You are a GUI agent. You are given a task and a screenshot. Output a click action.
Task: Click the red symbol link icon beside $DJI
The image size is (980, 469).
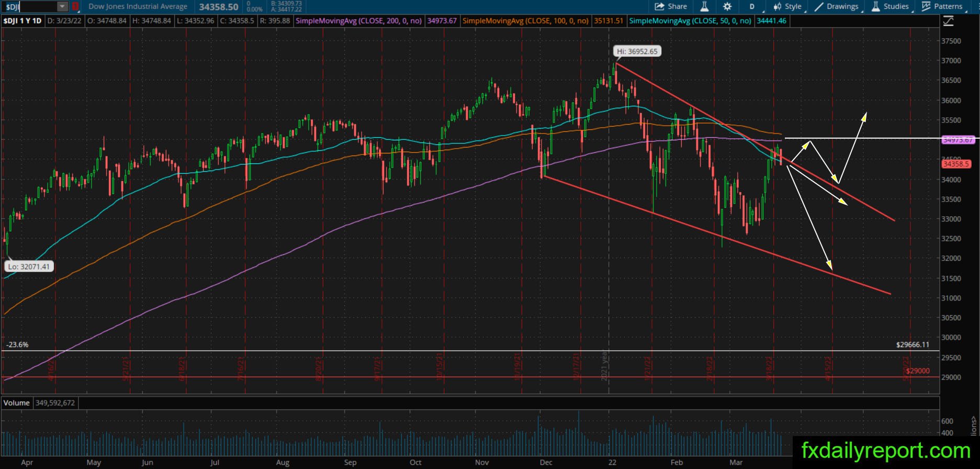click(x=75, y=7)
